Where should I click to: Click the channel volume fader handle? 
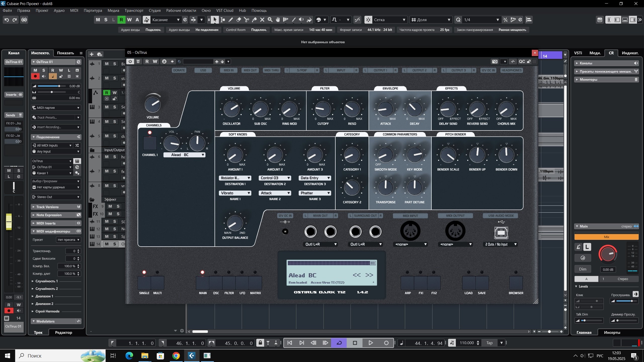[x=9, y=222]
